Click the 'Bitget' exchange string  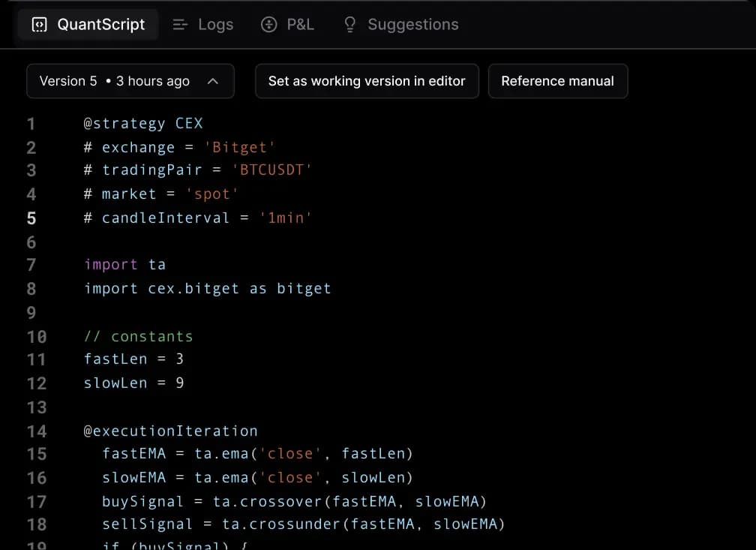point(240,146)
